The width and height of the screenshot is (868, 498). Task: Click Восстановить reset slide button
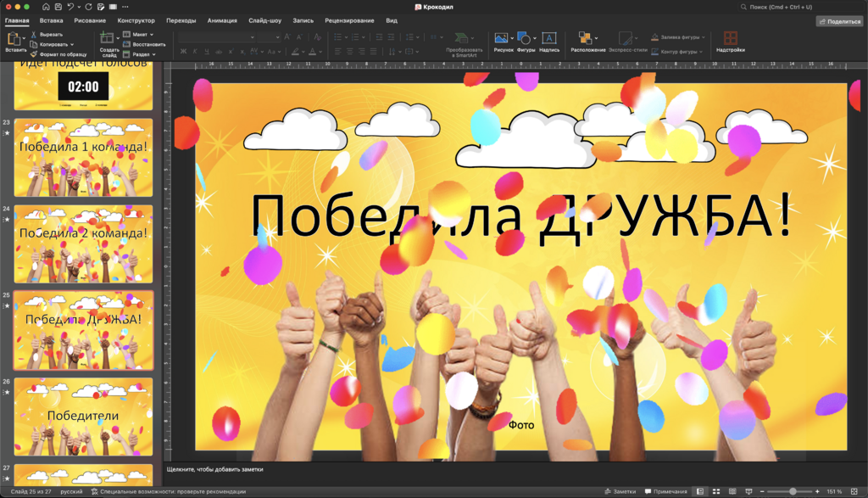[144, 44]
